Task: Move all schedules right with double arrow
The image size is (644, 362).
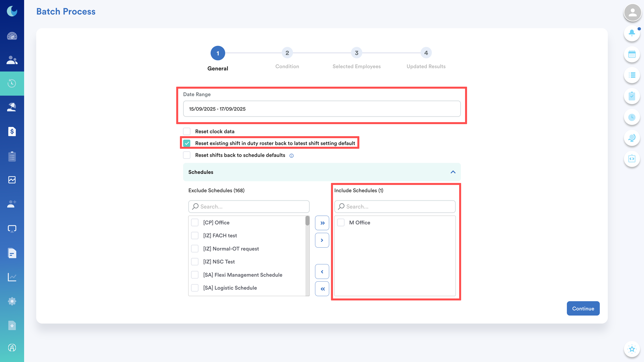Action: (x=322, y=223)
